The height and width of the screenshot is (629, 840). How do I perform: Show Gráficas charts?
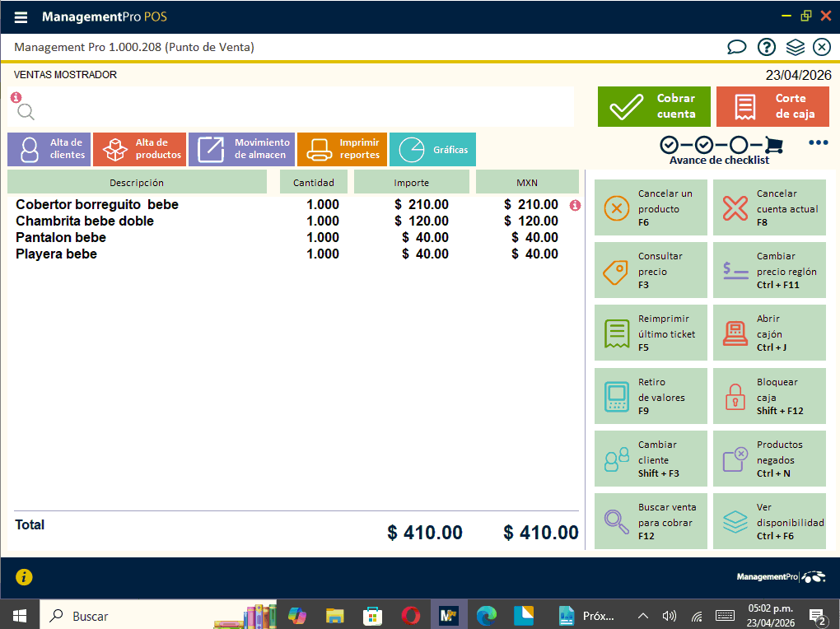tap(432, 149)
